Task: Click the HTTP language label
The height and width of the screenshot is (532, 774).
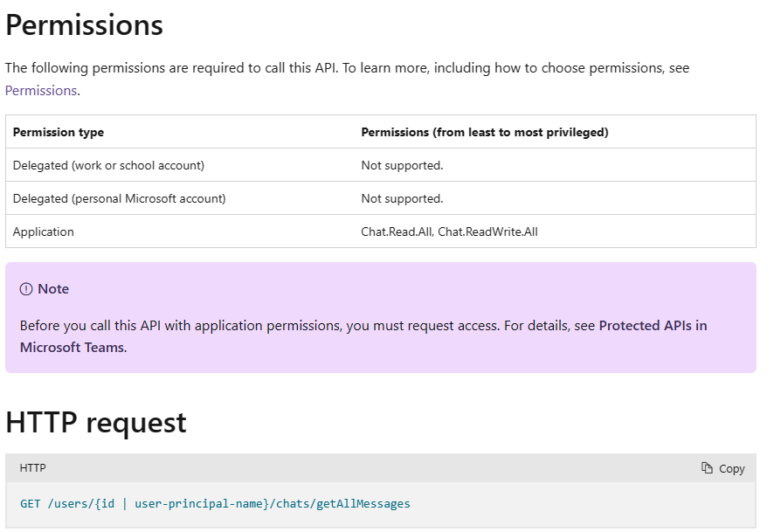Action: pos(32,468)
